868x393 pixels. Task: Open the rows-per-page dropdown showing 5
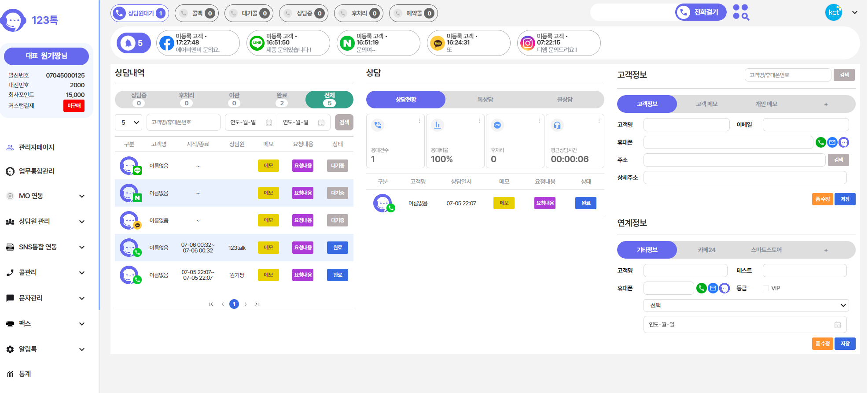pos(130,122)
